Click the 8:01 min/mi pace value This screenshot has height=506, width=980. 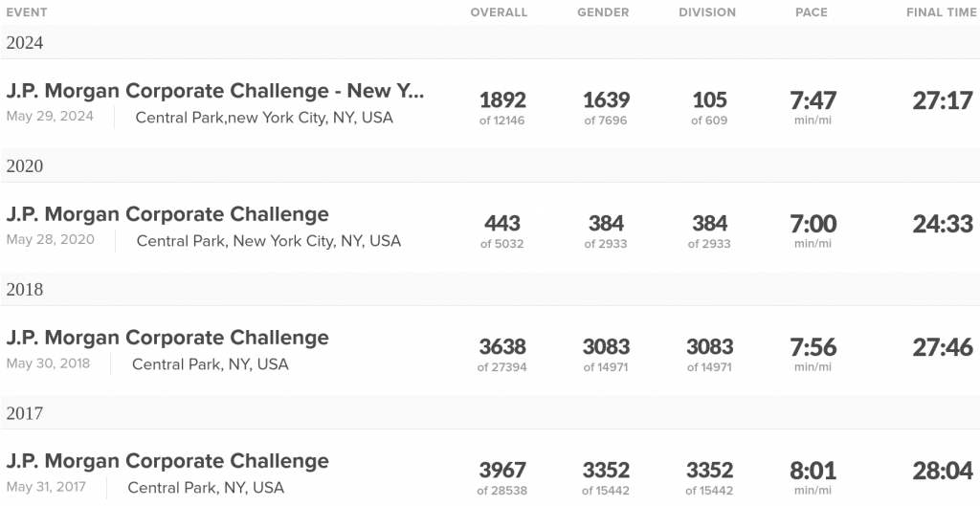813,471
